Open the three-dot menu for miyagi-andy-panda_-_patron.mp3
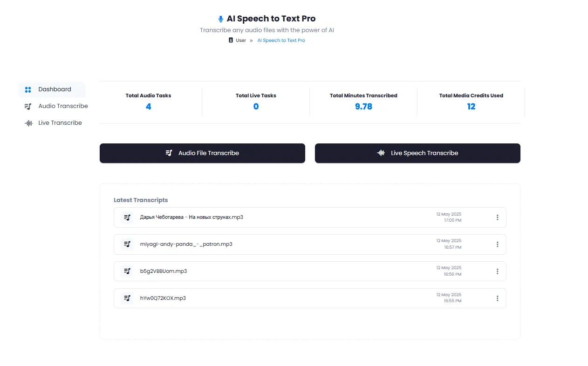This screenshot has height=366, width=588. [x=498, y=244]
